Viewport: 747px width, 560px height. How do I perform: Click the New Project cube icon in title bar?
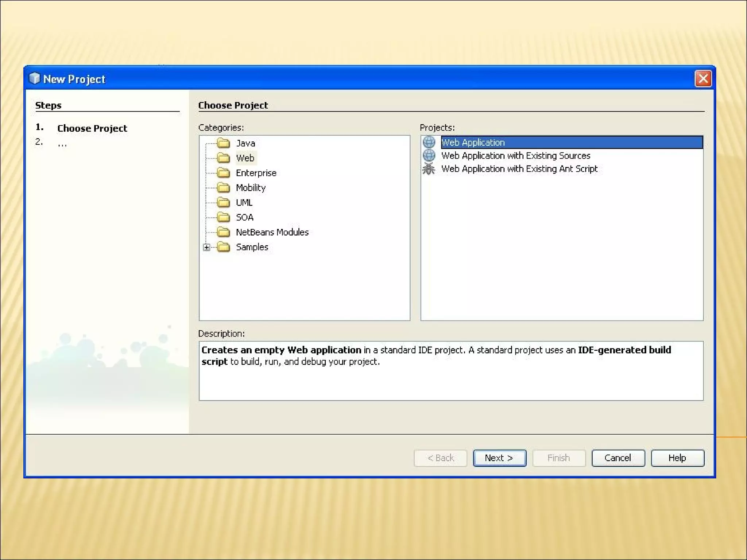(34, 78)
